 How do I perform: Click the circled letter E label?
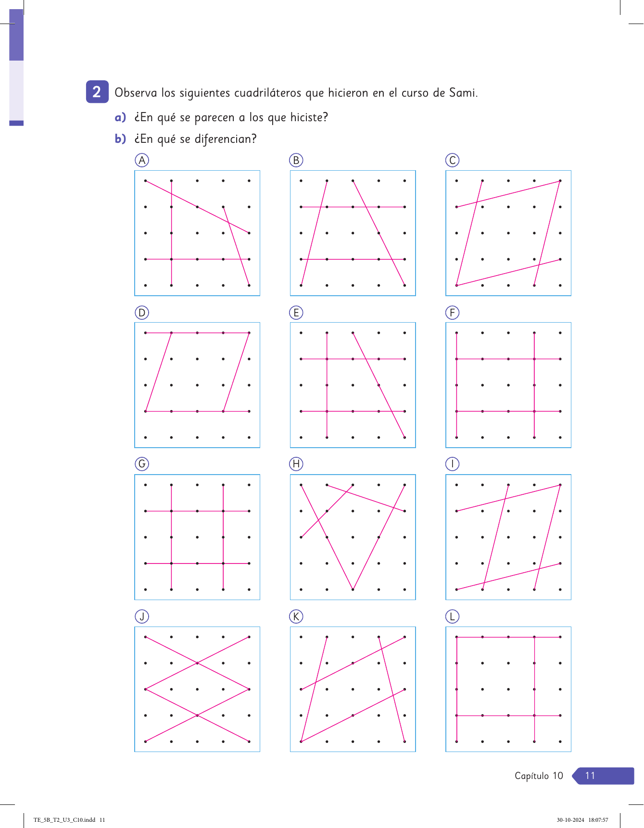[x=296, y=313]
